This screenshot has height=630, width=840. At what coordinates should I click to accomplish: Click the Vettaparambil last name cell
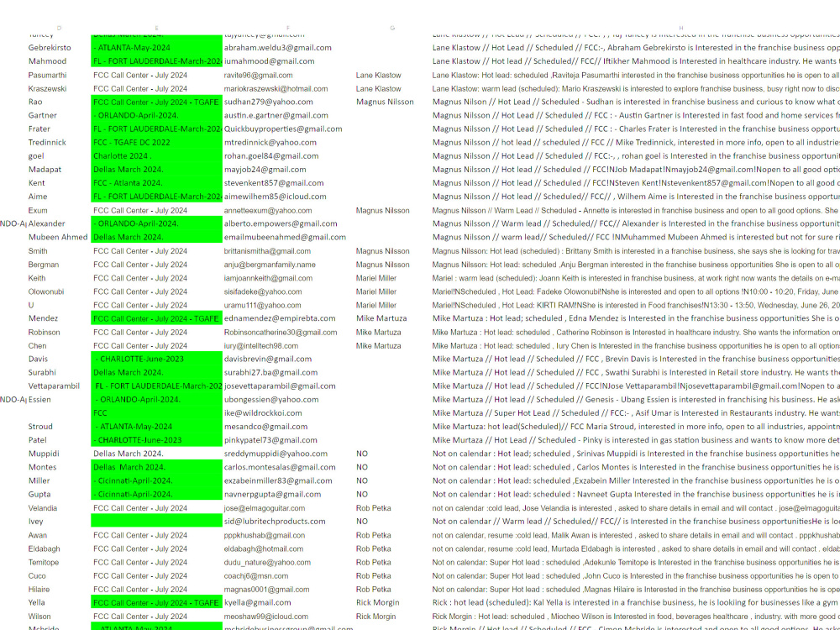coord(54,386)
